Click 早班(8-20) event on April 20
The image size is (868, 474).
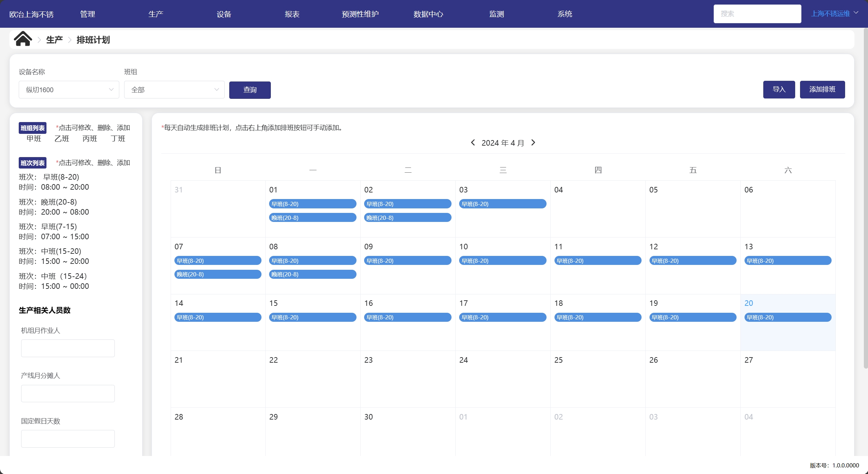point(788,317)
